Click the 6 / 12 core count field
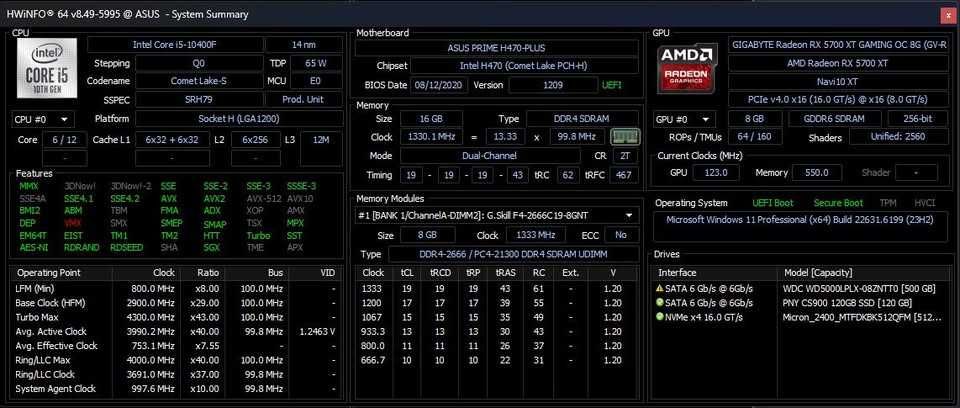The width and height of the screenshot is (960, 408). click(x=64, y=140)
